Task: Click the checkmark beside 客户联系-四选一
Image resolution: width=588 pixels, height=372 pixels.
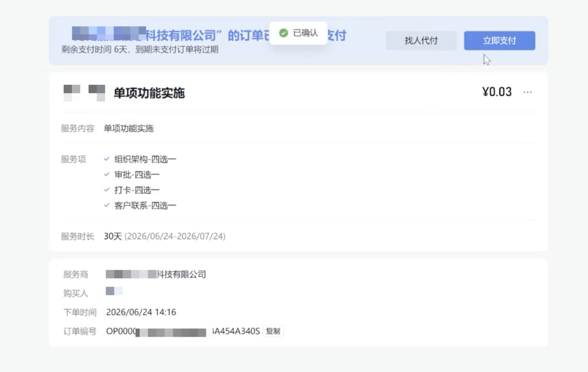Action: pyautogui.click(x=107, y=205)
